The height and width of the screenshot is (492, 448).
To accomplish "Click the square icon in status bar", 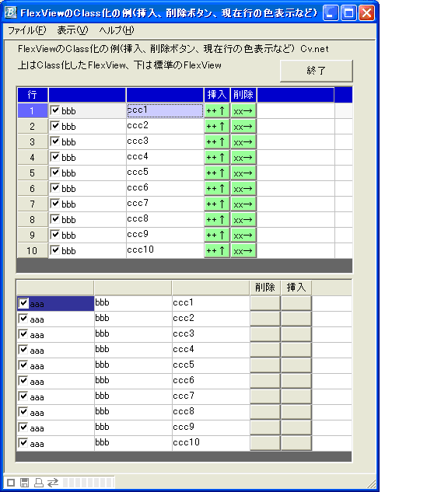I will 11,483.
